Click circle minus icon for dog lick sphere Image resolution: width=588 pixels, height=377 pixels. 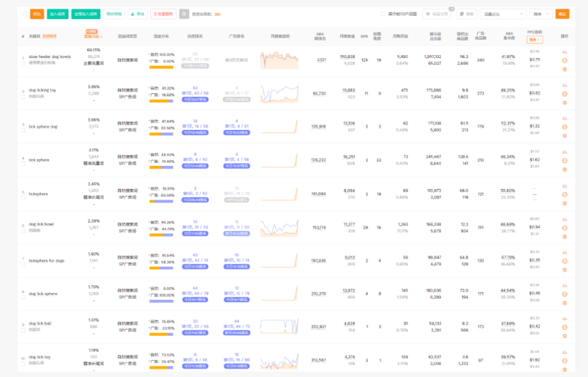[x=564, y=294]
